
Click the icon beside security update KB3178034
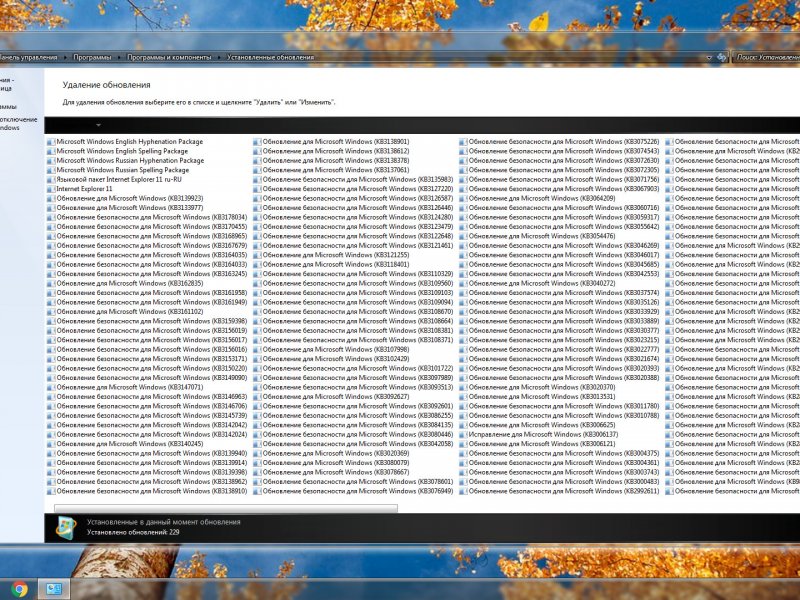51,217
